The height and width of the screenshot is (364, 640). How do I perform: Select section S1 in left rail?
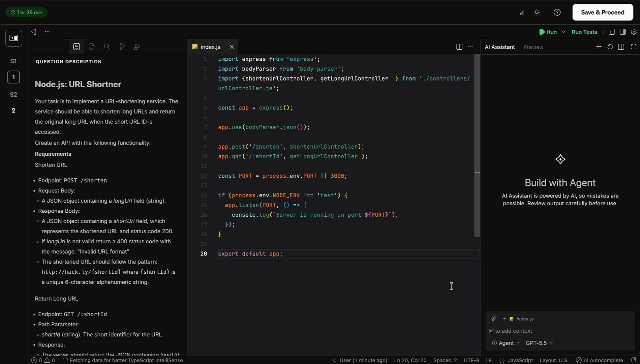(x=13, y=61)
